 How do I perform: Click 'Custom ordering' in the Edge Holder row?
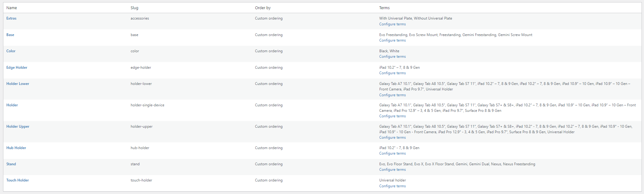[269, 68]
